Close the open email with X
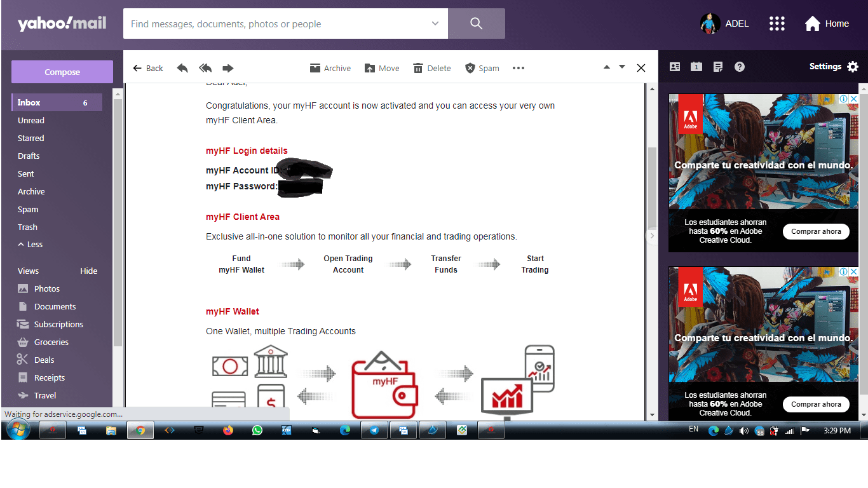Screen dimensions: 868x488 (641, 68)
